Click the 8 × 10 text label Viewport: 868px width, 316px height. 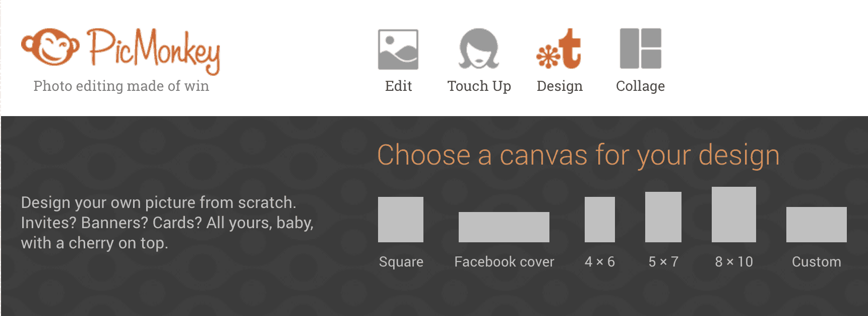coord(734,261)
